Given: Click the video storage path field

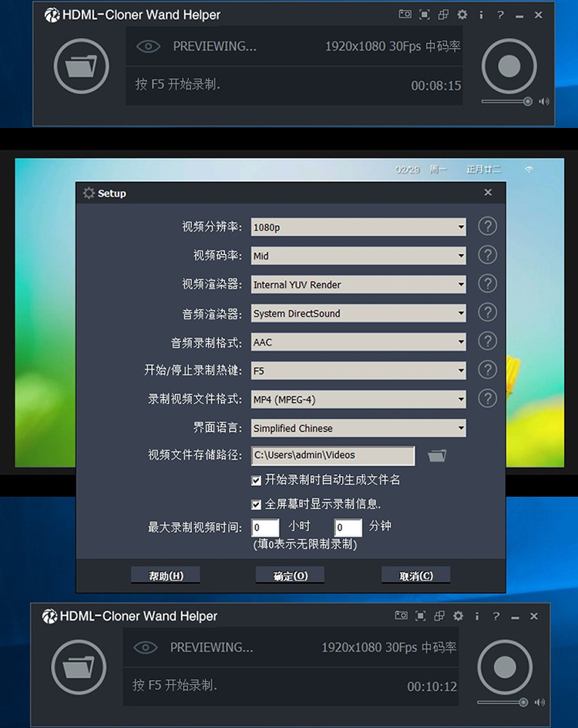Looking at the screenshot, I should 333,456.
